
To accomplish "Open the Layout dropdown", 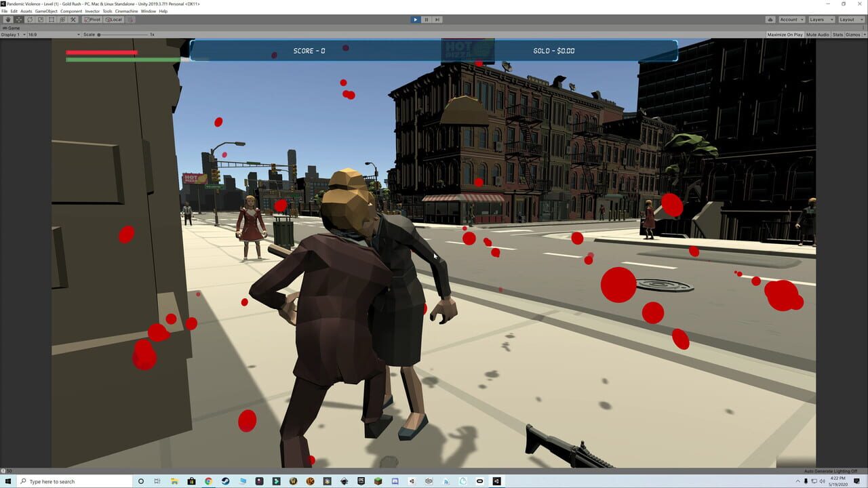I will click(x=849, y=19).
